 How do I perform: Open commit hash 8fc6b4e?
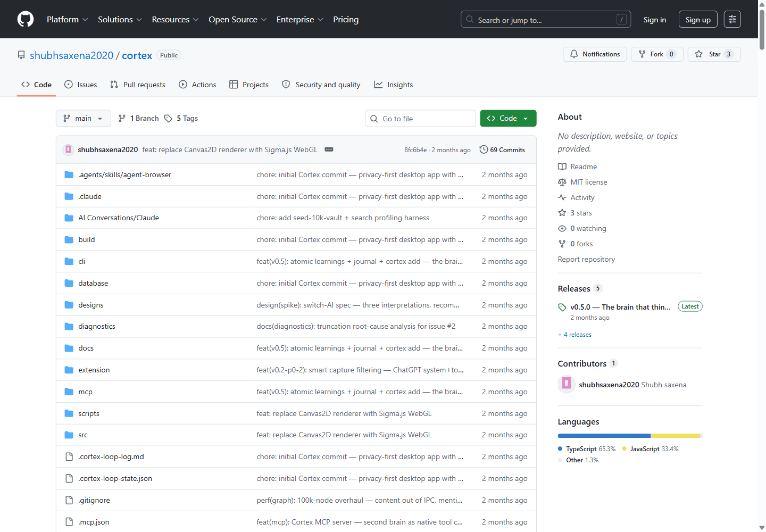415,150
